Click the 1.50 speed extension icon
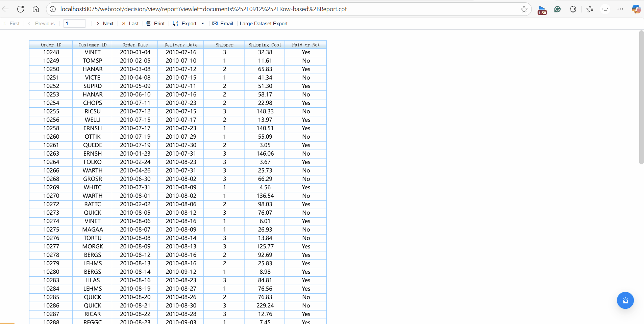644x324 pixels. [x=542, y=10]
